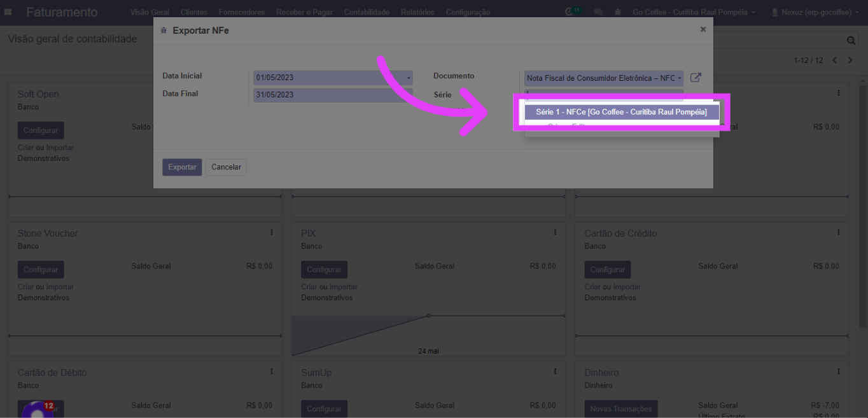This screenshot has height=418, width=868.
Task: Expand the Documento dropdown field
Action: coord(603,78)
